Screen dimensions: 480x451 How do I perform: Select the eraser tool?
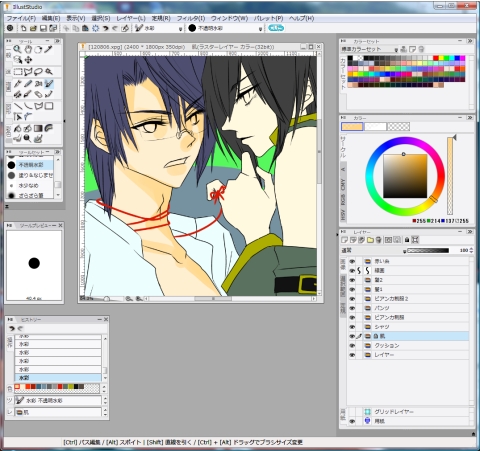pos(38,94)
